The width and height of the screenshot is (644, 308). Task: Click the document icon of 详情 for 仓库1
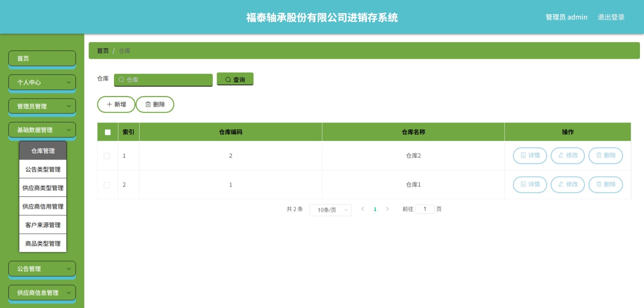point(523,184)
